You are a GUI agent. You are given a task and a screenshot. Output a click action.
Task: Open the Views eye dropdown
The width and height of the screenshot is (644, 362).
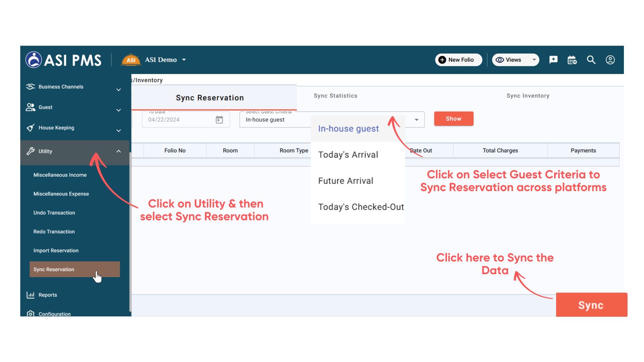pos(515,60)
